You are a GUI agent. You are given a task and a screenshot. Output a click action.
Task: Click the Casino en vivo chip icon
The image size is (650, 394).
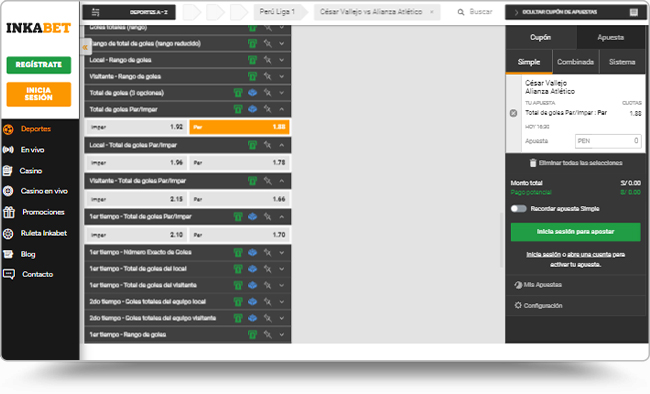coord(8,191)
